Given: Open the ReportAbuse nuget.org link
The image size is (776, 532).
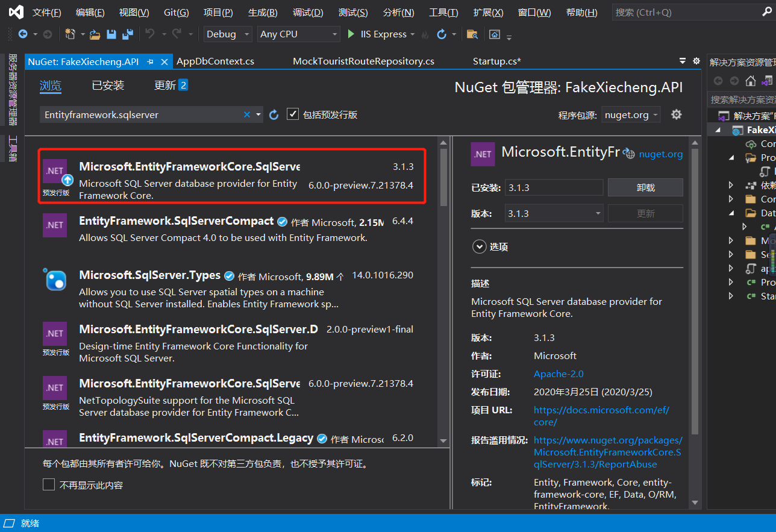Looking at the screenshot, I should coord(608,452).
